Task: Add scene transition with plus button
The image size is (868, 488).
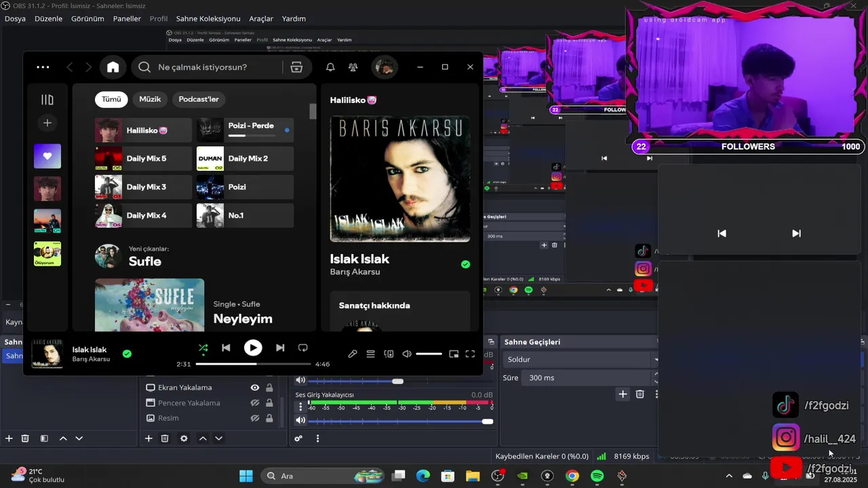Action: [x=623, y=394]
